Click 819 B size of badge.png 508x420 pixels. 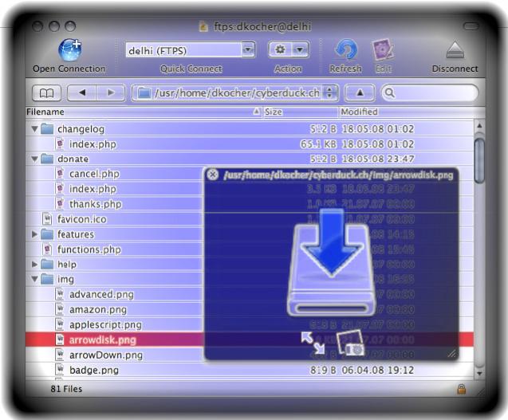[x=323, y=370]
